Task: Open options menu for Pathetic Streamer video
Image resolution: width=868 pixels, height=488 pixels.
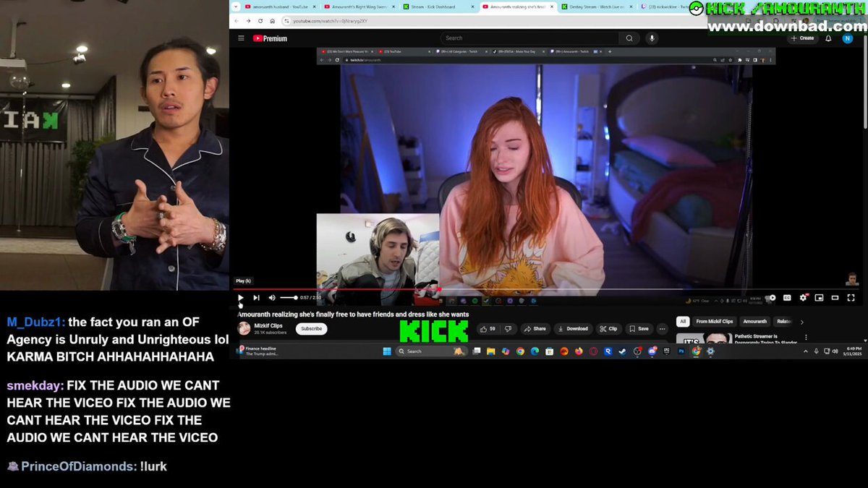Action: pyautogui.click(x=806, y=338)
